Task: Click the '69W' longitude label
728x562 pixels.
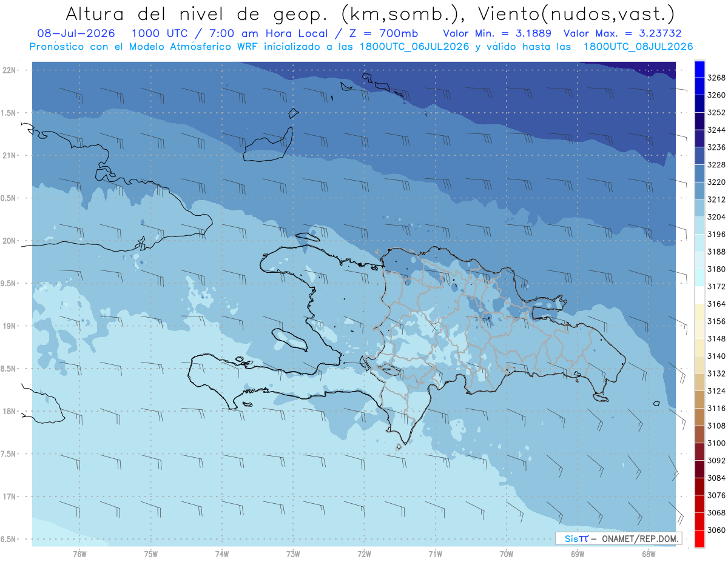Action: (x=578, y=554)
